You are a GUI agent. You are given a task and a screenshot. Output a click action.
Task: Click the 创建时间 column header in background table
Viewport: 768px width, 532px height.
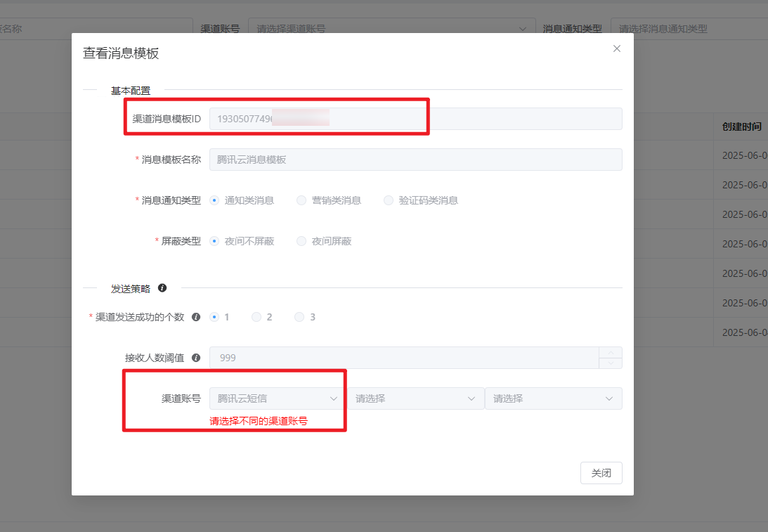[741, 126]
